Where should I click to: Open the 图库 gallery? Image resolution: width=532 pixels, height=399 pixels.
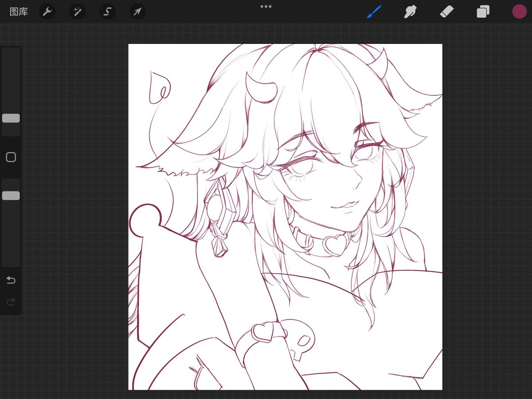click(19, 12)
